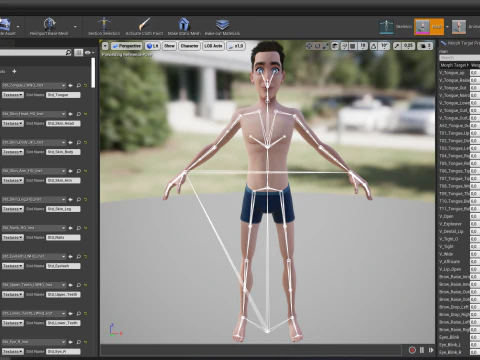Screen dimensions: 480x360
Task: Switch to the Skeleton editor mode
Action: [x=395, y=27]
